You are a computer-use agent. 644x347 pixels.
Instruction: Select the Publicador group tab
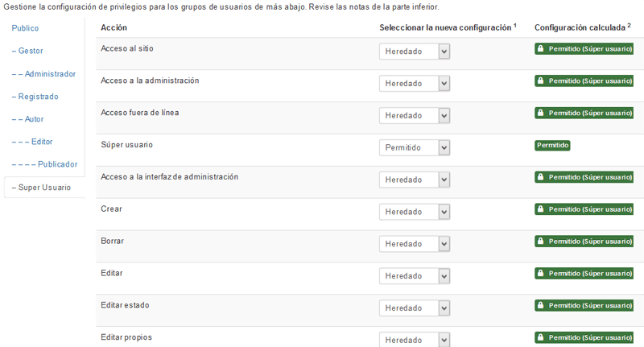tap(45, 164)
